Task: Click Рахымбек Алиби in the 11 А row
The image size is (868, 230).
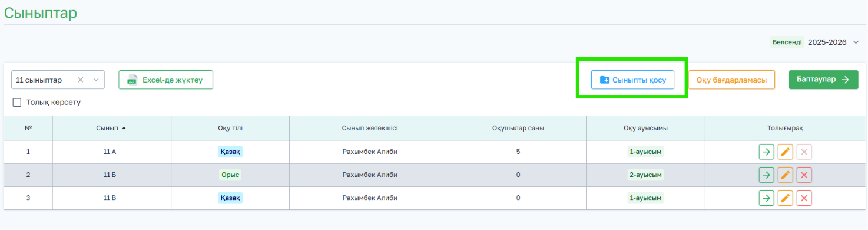Action: 370,152
